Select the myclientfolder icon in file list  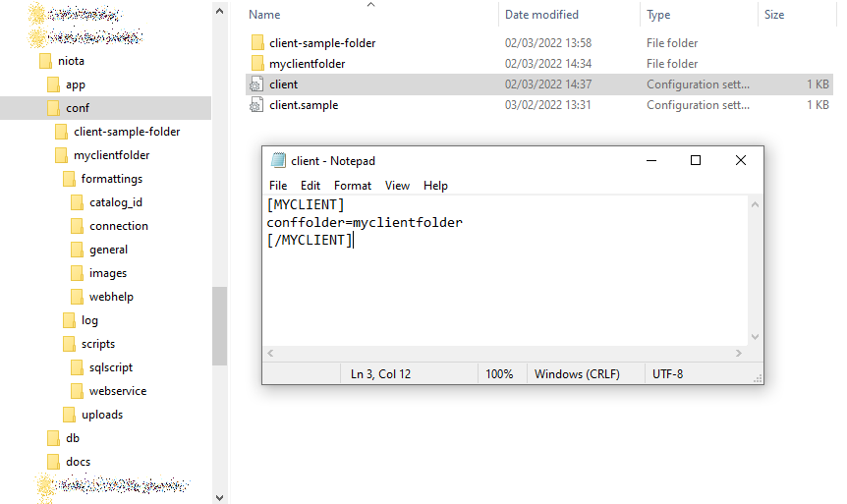pos(257,64)
